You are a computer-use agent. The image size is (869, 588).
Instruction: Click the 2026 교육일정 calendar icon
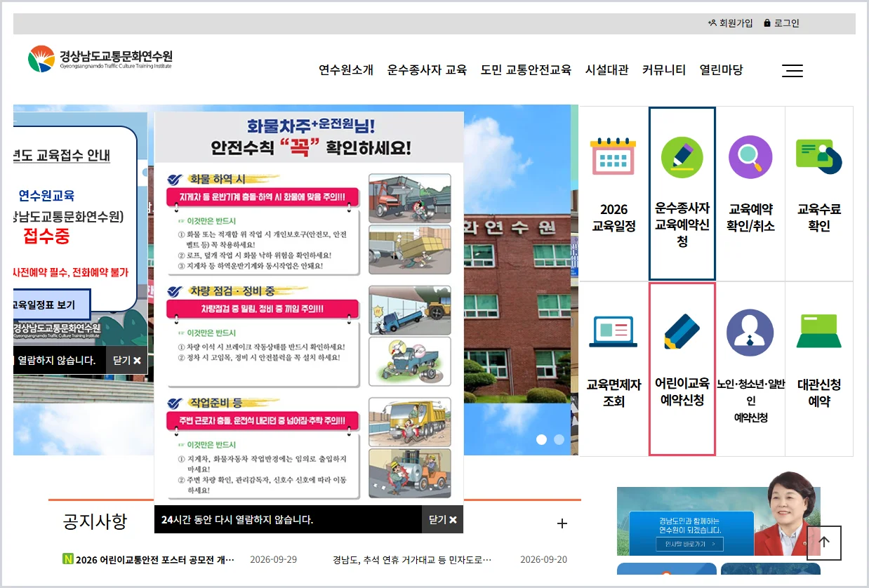[x=613, y=155]
